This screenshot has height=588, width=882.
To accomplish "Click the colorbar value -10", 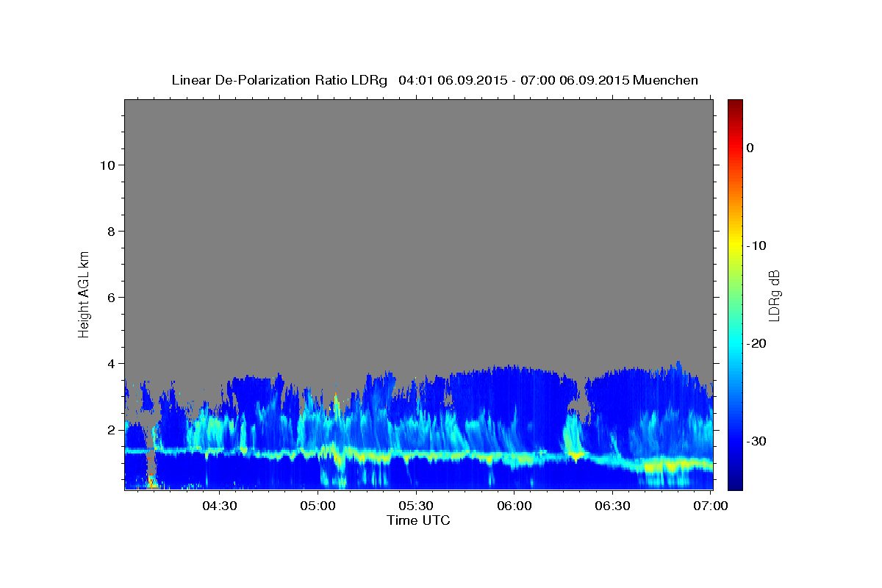I will coord(756,245).
